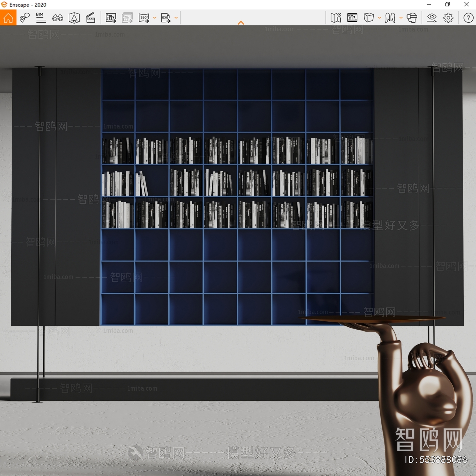Click the orange Home button
This screenshot has width=476, height=476.
(x=8, y=18)
